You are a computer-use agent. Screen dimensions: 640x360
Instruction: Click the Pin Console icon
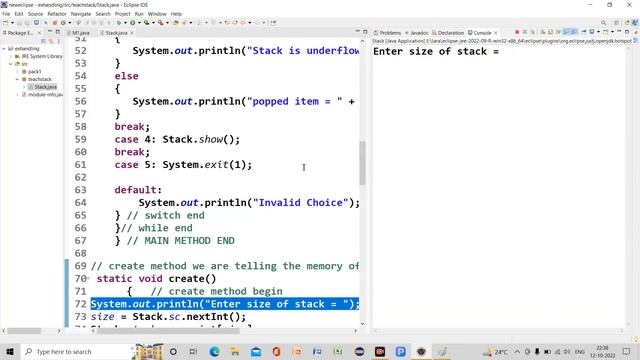coord(584,32)
